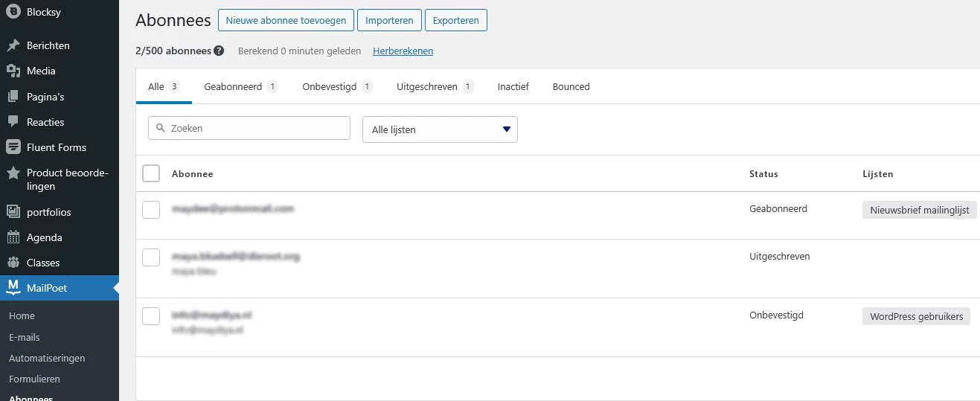Image resolution: width=980 pixels, height=401 pixels.
Task: Toggle the select-all checkbox in header
Action: coord(151,173)
